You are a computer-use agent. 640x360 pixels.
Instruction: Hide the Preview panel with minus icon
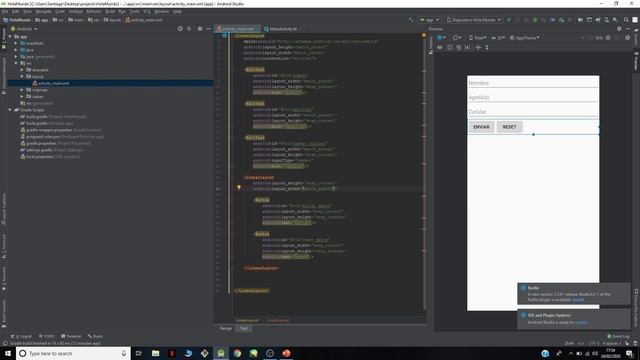[x=628, y=29]
